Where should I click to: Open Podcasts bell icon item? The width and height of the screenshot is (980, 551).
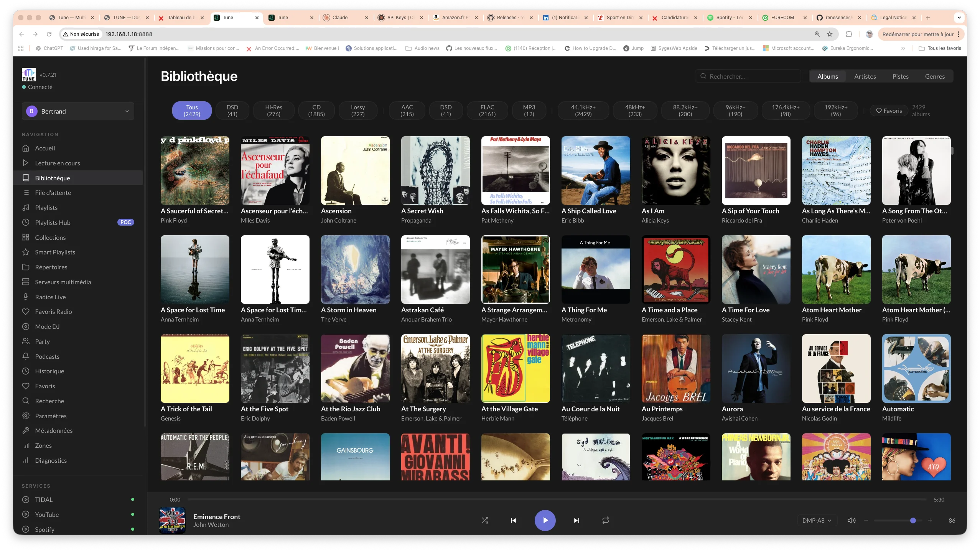[78, 356]
